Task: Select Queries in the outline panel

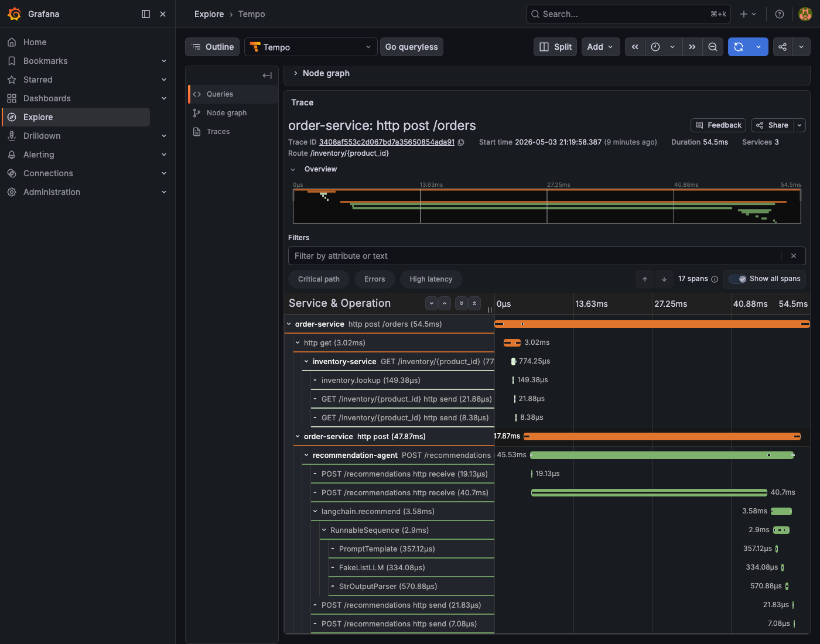Action: tap(233, 94)
